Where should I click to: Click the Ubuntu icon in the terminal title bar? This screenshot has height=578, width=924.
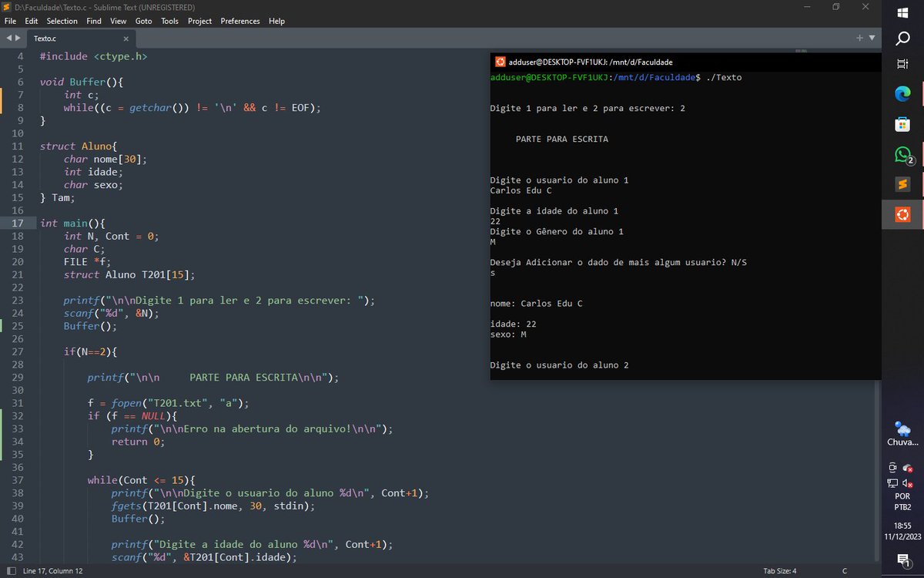point(500,62)
